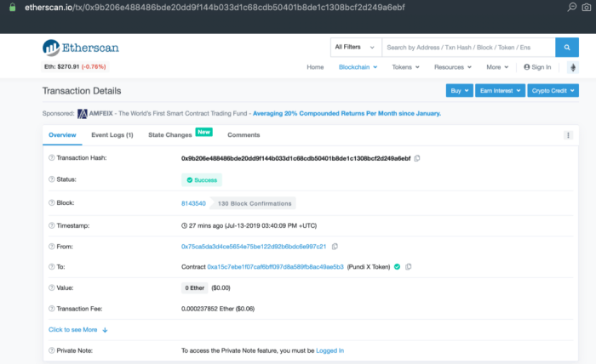The width and height of the screenshot is (596, 364).
Task: Copy the From address
Action: point(335,246)
